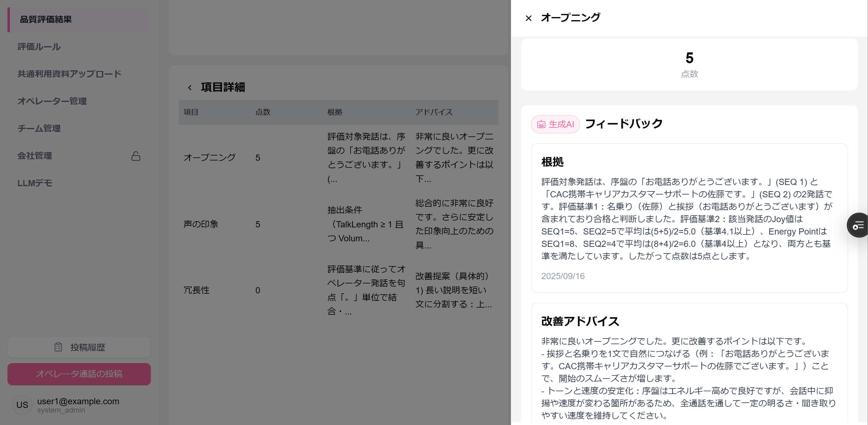The image size is (868, 425).
Task: Click the US user avatar
Action: (x=22, y=405)
